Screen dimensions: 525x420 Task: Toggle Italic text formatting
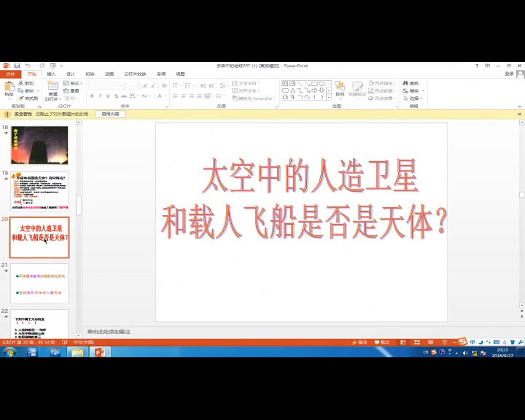[100, 96]
